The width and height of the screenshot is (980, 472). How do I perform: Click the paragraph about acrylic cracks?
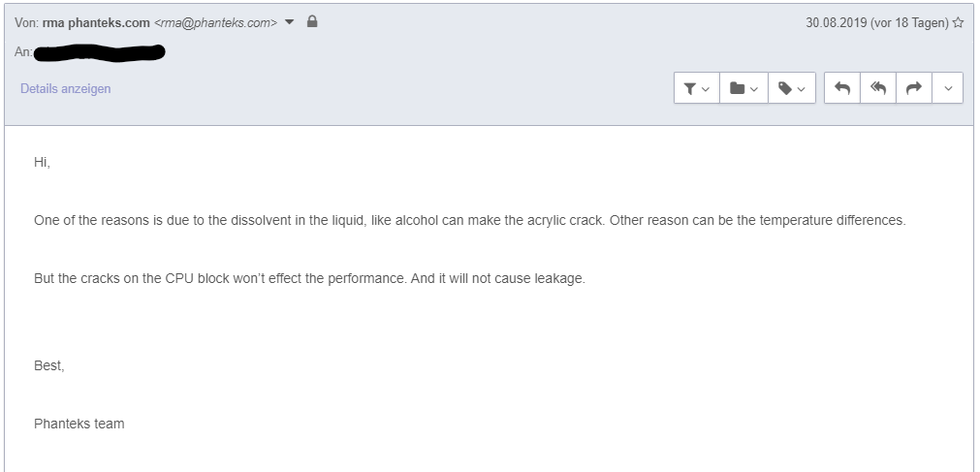469,220
